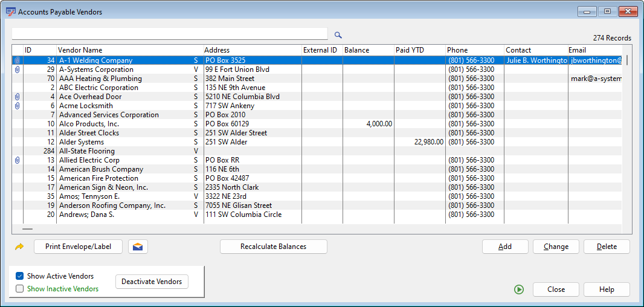Uncheck Show Active Vendors checkbox
This screenshot has height=307, width=644.
coord(20,276)
